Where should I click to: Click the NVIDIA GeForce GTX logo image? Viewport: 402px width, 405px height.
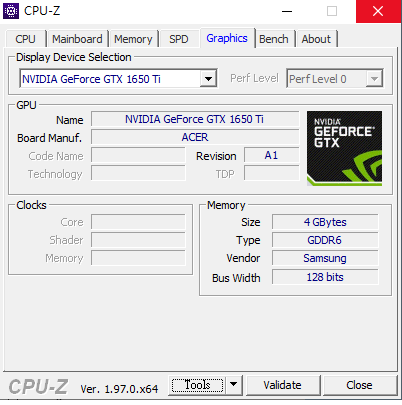344,148
